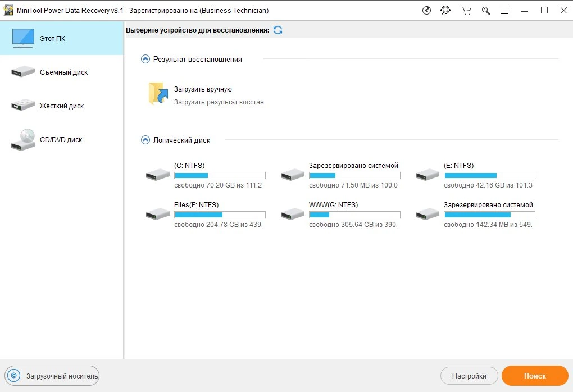Open "Загрузочный носитель" button

(x=52, y=376)
